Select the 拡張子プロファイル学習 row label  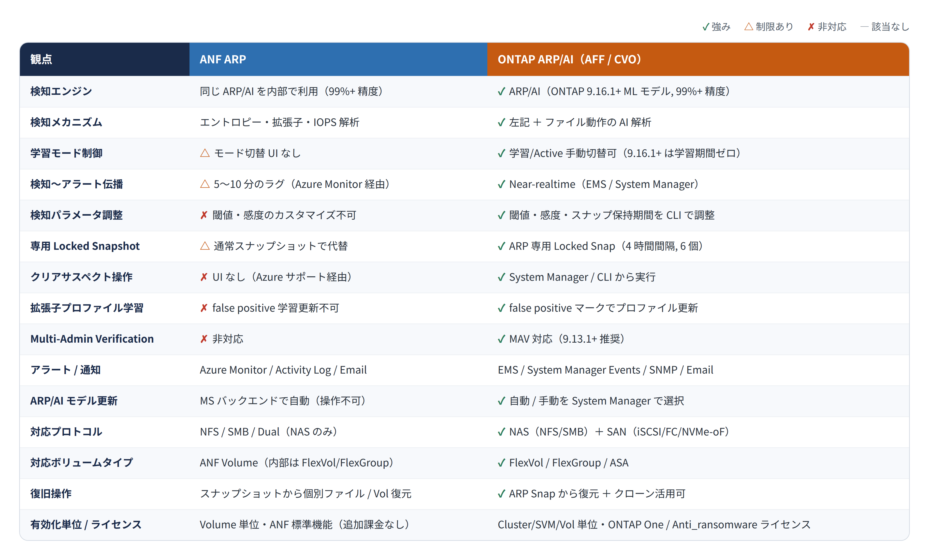coord(87,308)
